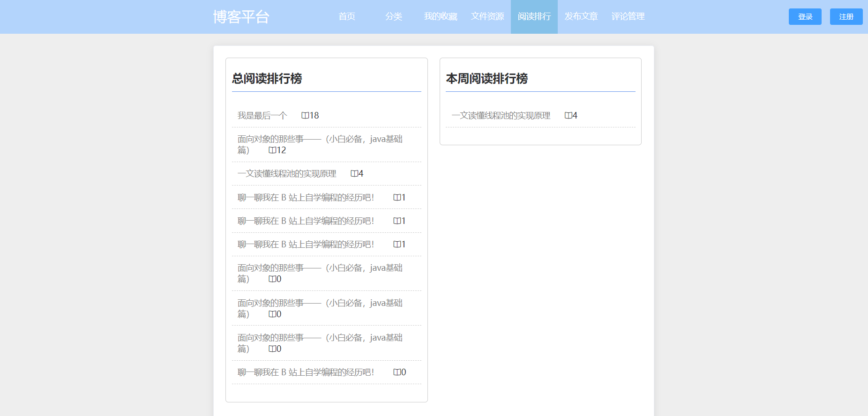Open 博客平台 site logo
Screen dimensions: 868x416
click(x=241, y=16)
